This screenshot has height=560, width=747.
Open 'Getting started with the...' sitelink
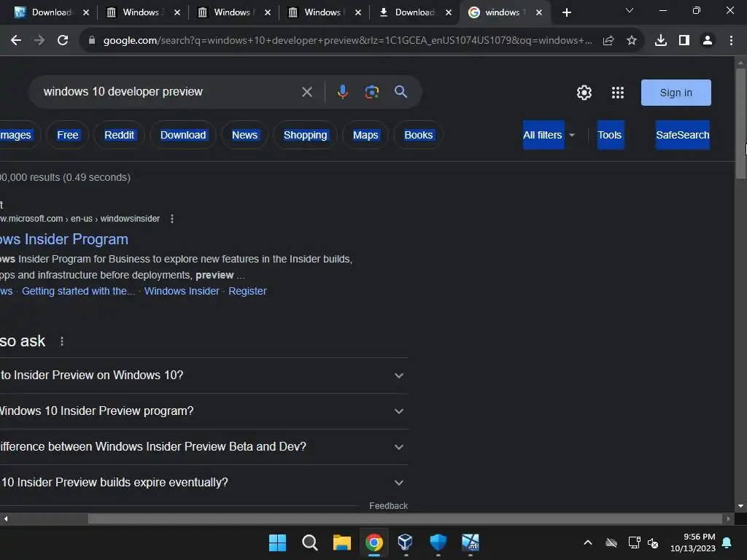pos(78,291)
